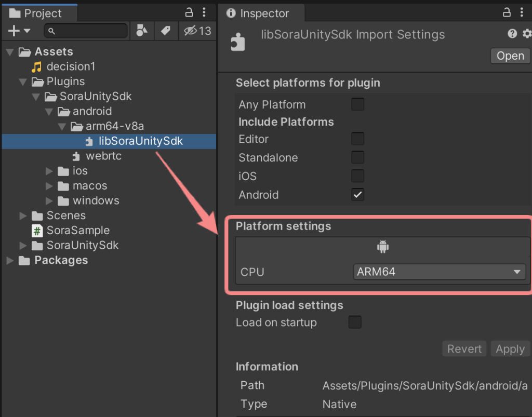532x417 pixels.
Task: Click the Scenes folder icon
Action: [x=37, y=216]
